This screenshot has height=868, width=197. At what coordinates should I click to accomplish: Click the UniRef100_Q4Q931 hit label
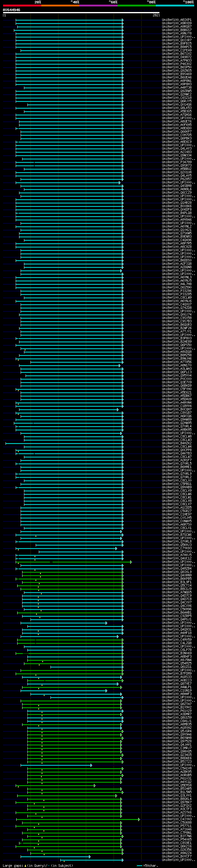(x=177, y=629)
